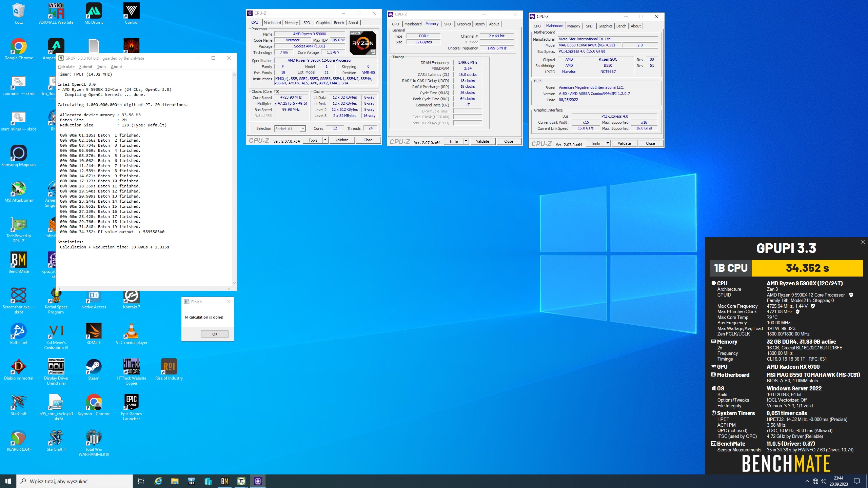Close the BenchMate GPUPI result overlay
This screenshot has width=868, height=488.
tap(863, 242)
